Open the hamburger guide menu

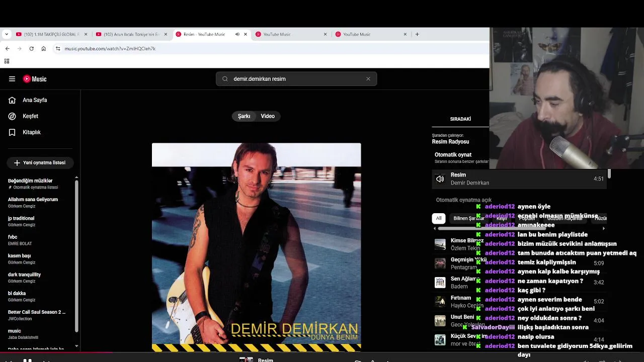[12, 79]
